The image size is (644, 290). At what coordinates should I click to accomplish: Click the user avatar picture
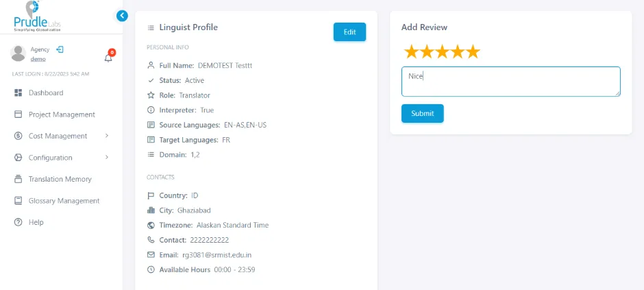click(18, 53)
